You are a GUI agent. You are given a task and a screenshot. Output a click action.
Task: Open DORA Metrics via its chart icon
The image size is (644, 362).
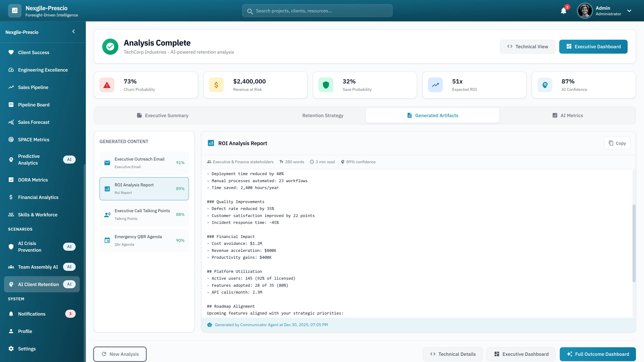pos(11,180)
